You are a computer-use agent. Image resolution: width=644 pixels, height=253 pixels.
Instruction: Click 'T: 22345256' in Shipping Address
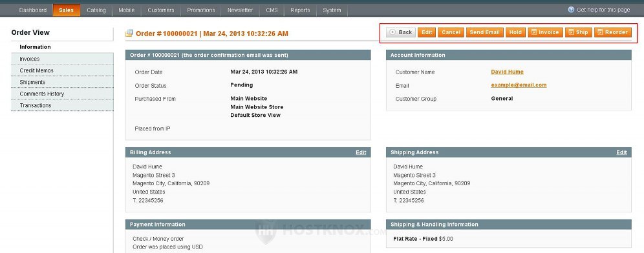(x=409, y=201)
